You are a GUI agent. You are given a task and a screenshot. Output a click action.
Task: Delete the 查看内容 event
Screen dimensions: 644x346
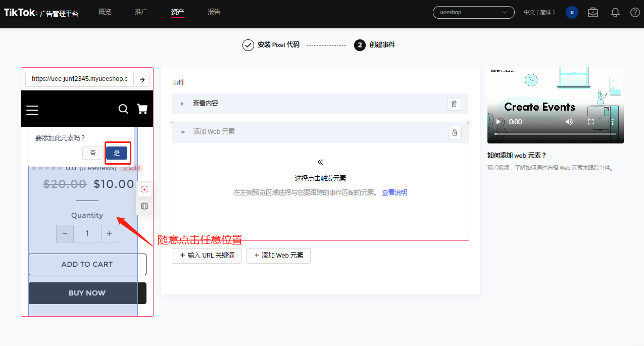click(x=454, y=104)
